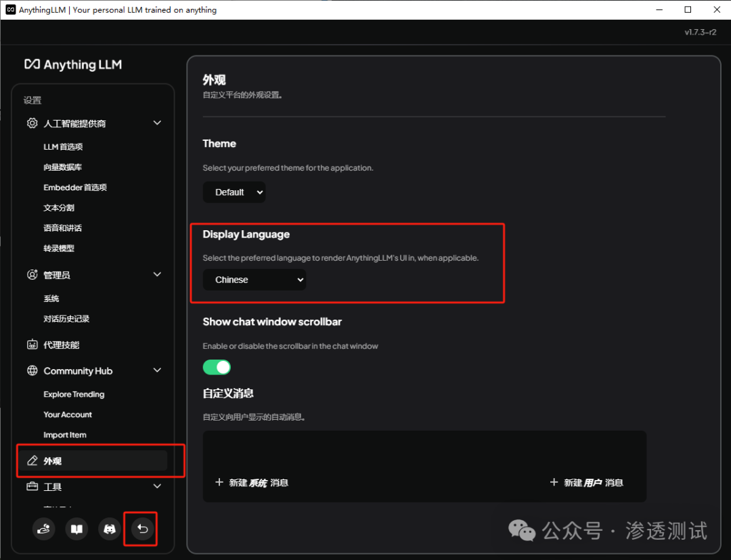
Task: Open the Theme Default dropdown
Action: 234,192
